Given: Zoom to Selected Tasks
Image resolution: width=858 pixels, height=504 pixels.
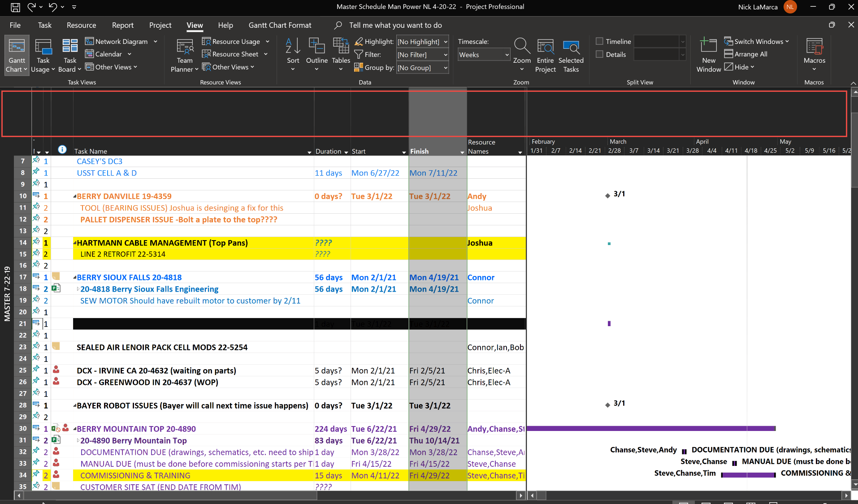Looking at the screenshot, I should [x=571, y=55].
